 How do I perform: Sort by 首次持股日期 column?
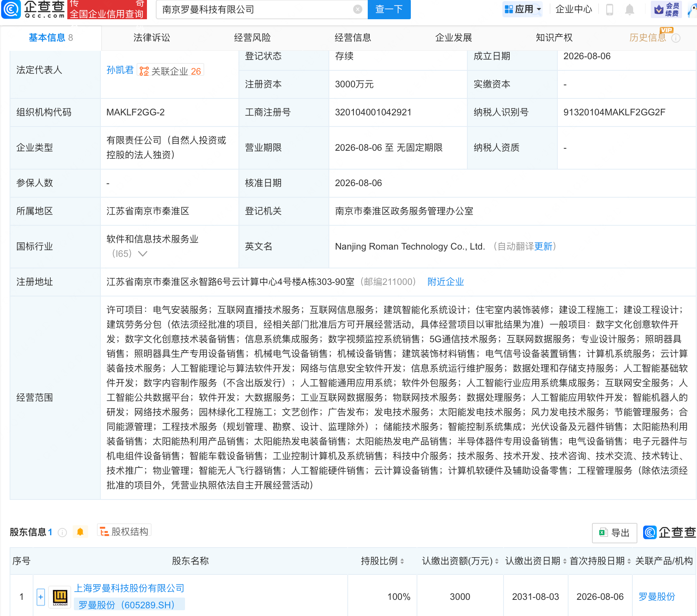click(x=629, y=561)
